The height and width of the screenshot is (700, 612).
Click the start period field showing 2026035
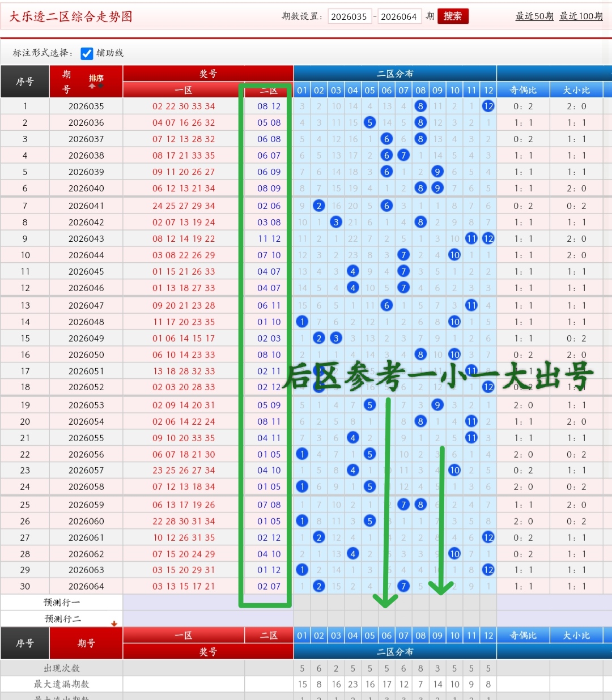[349, 16]
